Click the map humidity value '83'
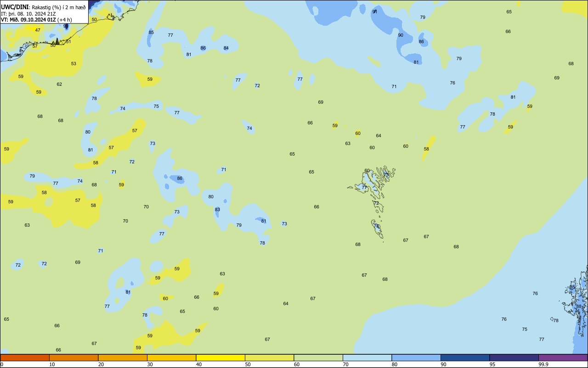Image resolution: width=588 pixels, height=368 pixels. pyautogui.click(x=217, y=210)
